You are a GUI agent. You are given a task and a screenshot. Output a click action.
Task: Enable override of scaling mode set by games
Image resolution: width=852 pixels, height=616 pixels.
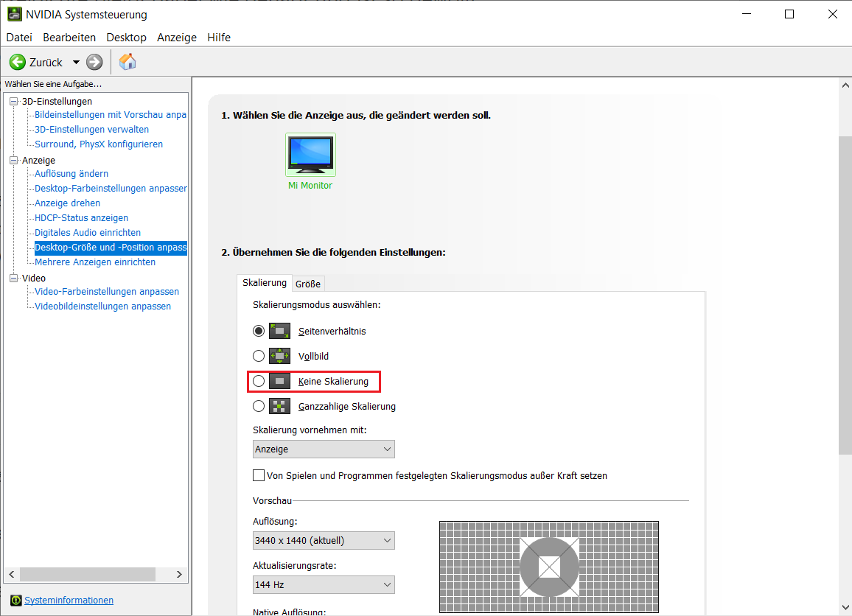click(x=259, y=475)
